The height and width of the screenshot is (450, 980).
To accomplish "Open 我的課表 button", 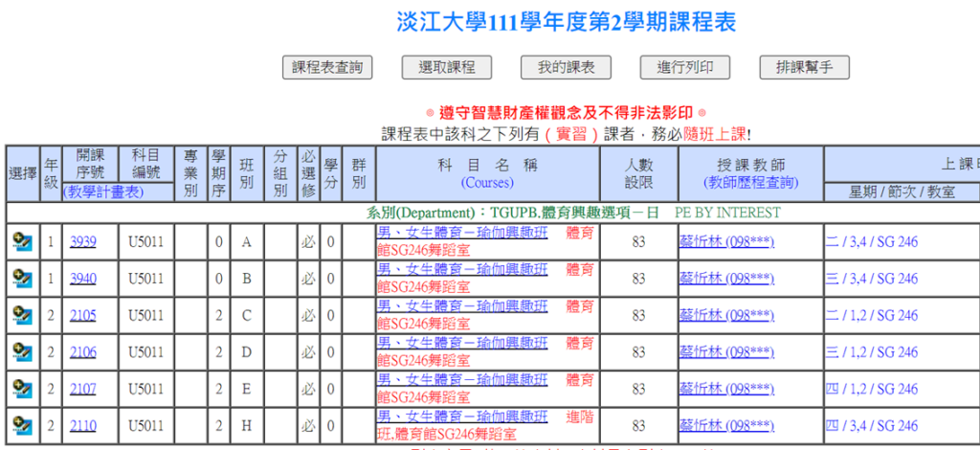I will point(567,67).
